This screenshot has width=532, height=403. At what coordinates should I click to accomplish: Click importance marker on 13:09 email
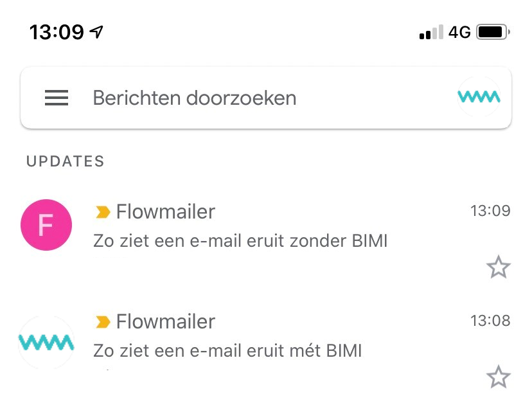click(x=102, y=211)
